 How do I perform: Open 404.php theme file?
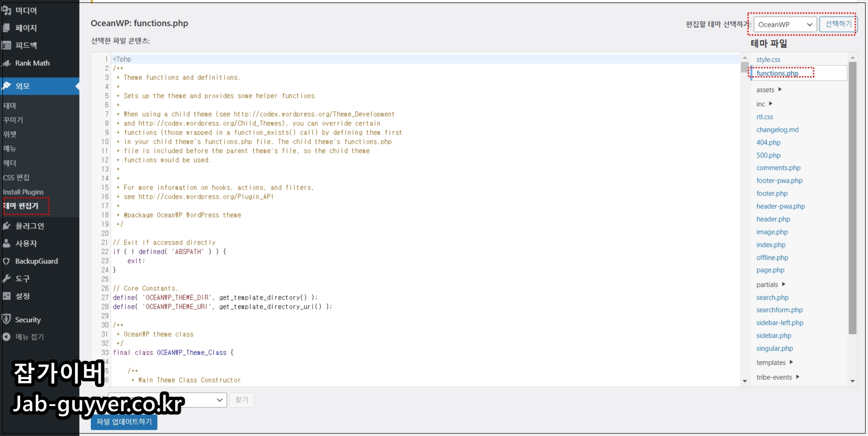(x=768, y=143)
